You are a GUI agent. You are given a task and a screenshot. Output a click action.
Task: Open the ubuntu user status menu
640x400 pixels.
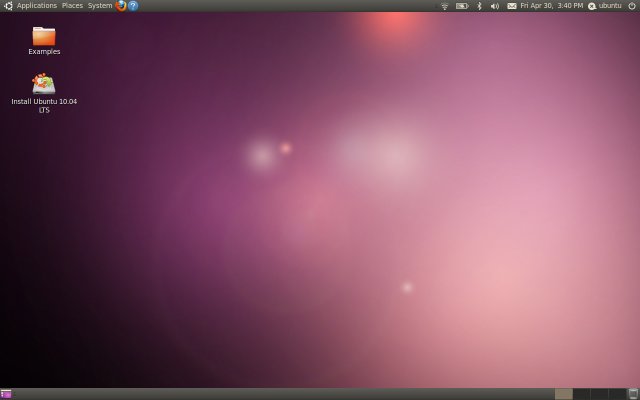click(x=605, y=6)
